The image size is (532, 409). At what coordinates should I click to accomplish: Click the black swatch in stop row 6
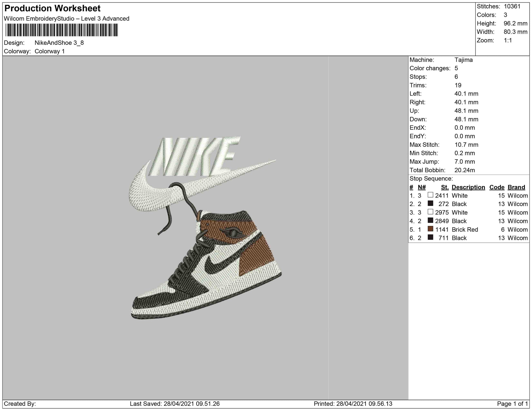coord(430,237)
